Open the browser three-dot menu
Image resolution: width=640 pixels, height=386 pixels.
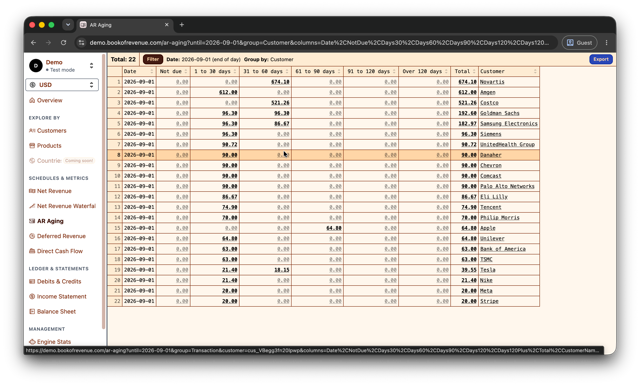607,42
